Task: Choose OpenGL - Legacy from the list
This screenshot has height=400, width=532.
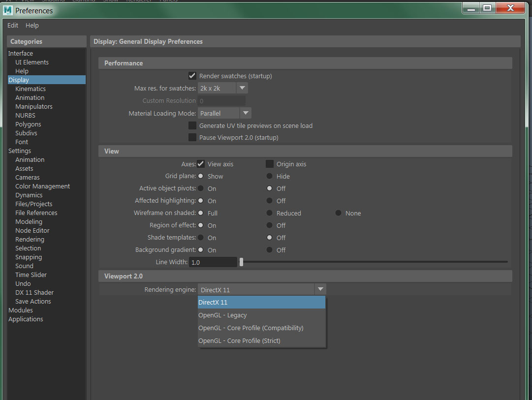Action: (x=222, y=315)
